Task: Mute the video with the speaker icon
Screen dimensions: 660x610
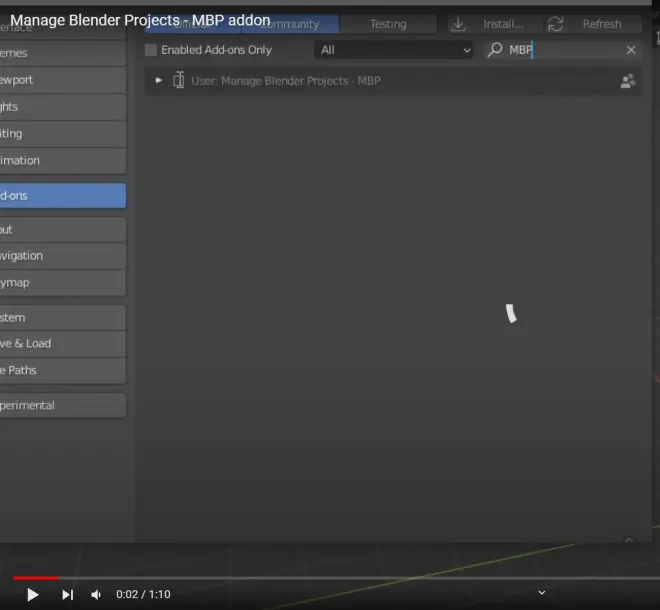Action: [96, 594]
